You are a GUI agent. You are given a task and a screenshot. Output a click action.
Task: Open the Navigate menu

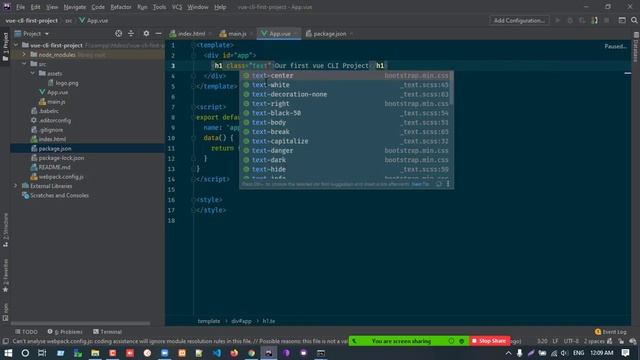[x=75, y=7]
